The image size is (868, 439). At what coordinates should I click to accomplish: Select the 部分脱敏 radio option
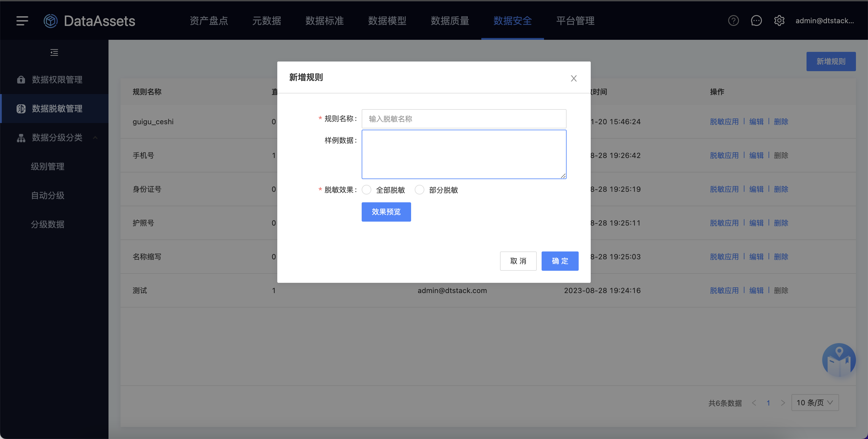click(x=420, y=190)
